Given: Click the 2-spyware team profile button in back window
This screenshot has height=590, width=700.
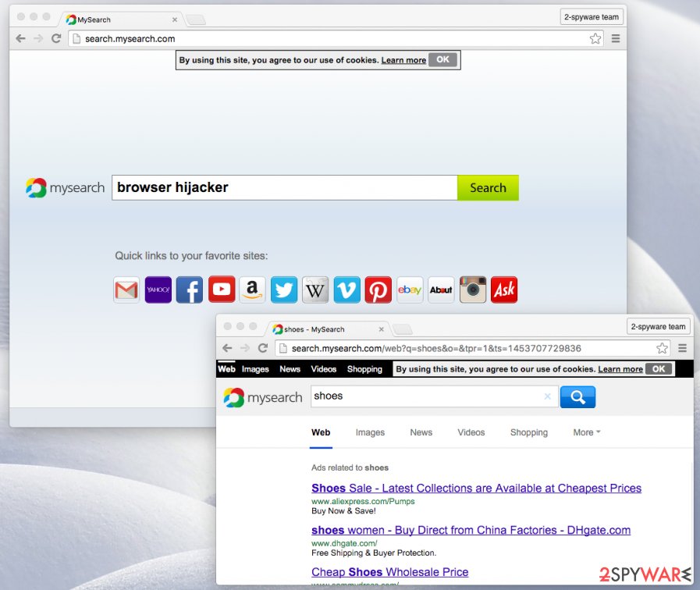Looking at the screenshot, I should [x=592, y=17].
